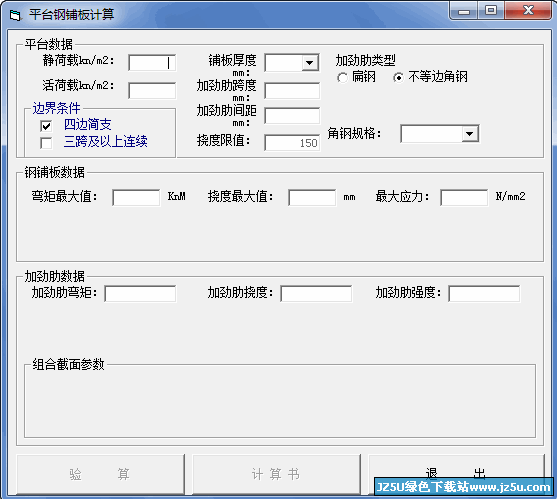Click the 组合截面参数 group label

coord(69,364)
